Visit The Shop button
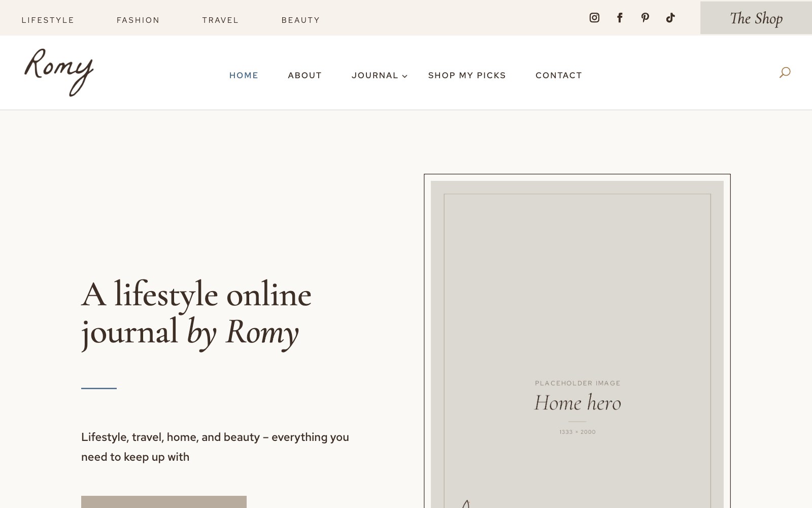The height and width of the screenshot is (508, 812). click(756, 18)
